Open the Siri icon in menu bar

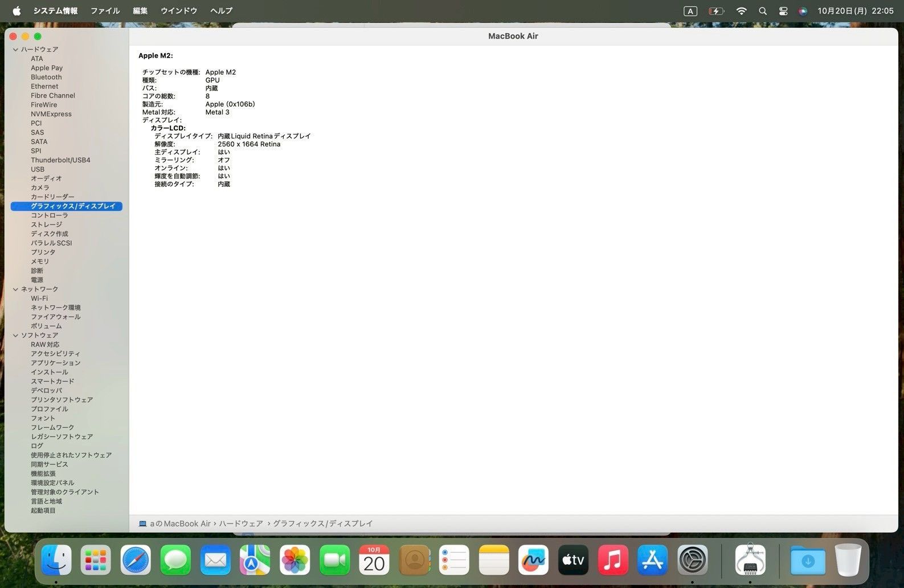(803, 11)
